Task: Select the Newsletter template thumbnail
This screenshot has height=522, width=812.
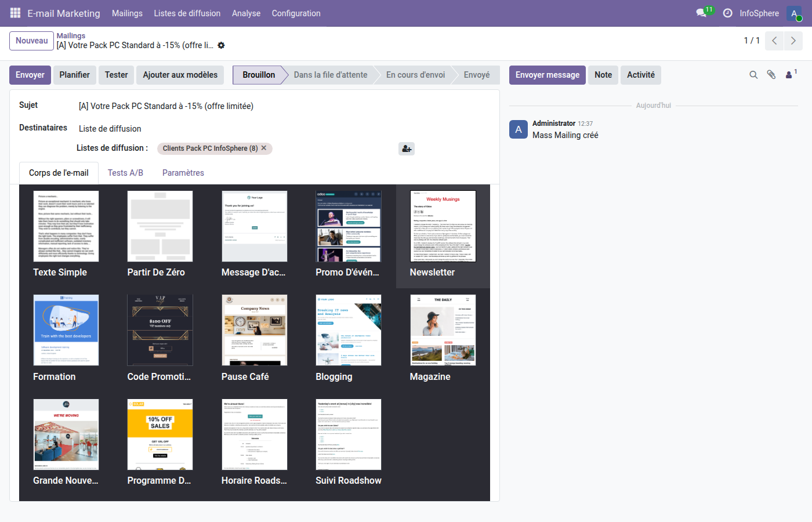Action: tap(443, 226)
